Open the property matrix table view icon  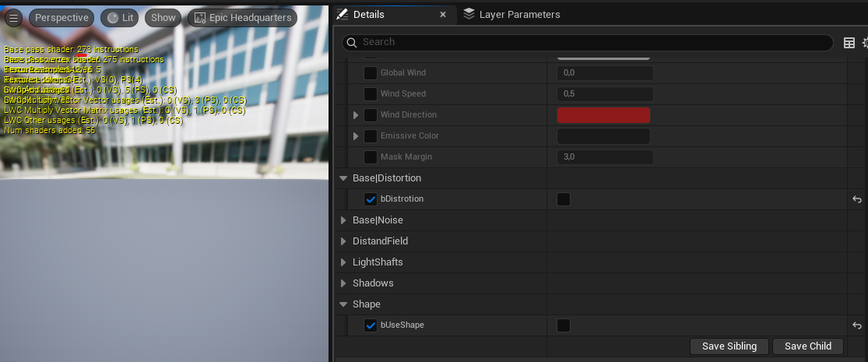[849, 43]
